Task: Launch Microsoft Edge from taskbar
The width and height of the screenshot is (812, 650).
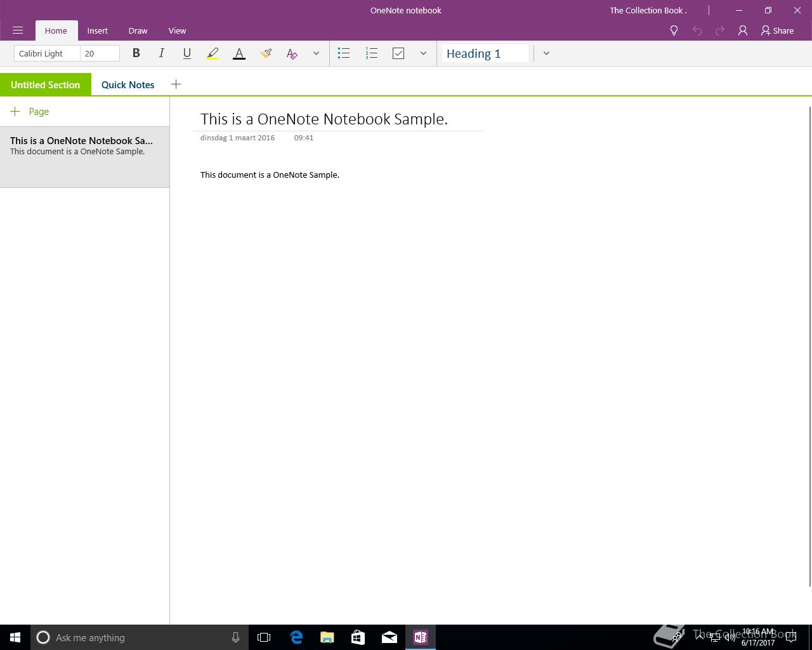Action: (x=296, y=637)
